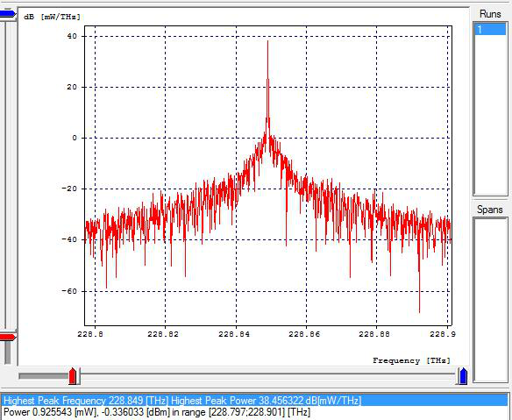Click empty area below run 1 in Runs list
The width and height of the screenshot is (512, 420).
coord(490,114)
